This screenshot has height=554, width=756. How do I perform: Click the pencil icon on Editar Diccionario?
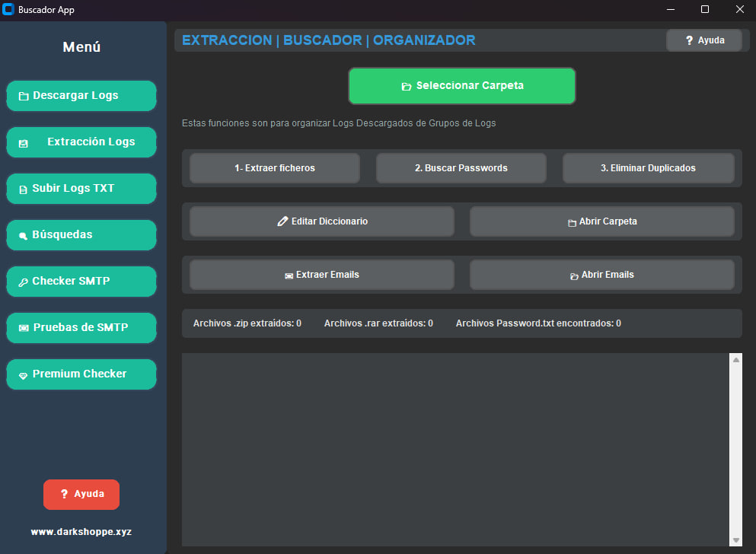coord(283,221)
